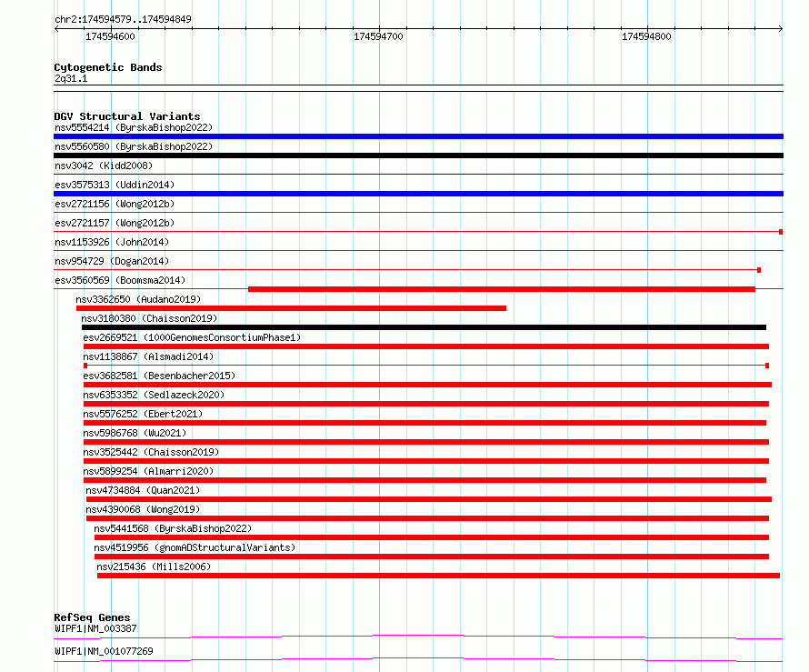
Task: Select esv2669521 (1000GenomesConsortiumPhase1) label
Action: (192, 337)
